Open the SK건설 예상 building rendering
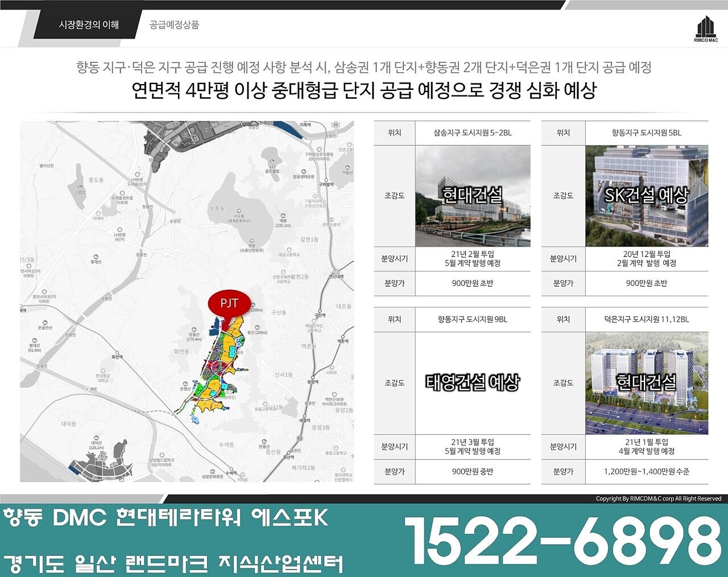728x577 pixels. pyautogui.click(x=647, y=196)
